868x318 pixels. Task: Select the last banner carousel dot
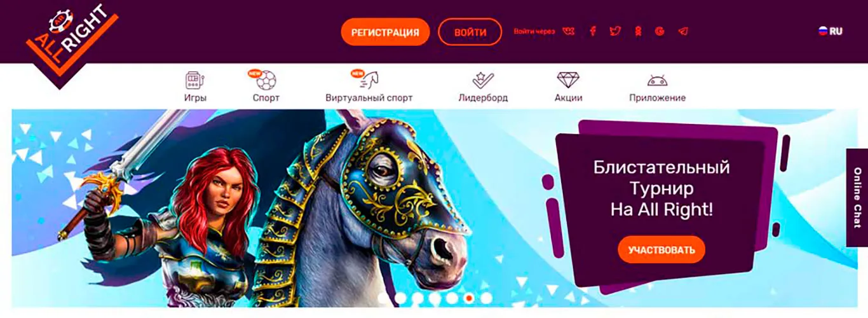[486, 298]
